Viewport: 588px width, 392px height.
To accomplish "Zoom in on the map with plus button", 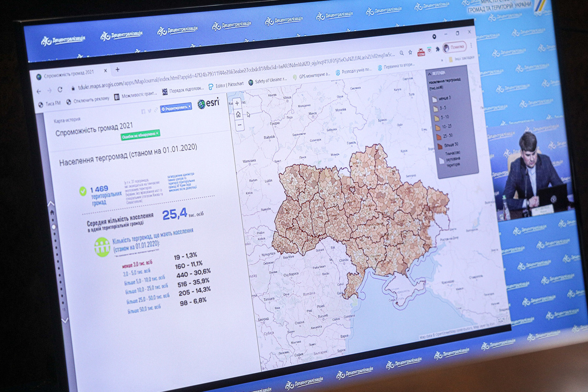I will click(237, 103).
